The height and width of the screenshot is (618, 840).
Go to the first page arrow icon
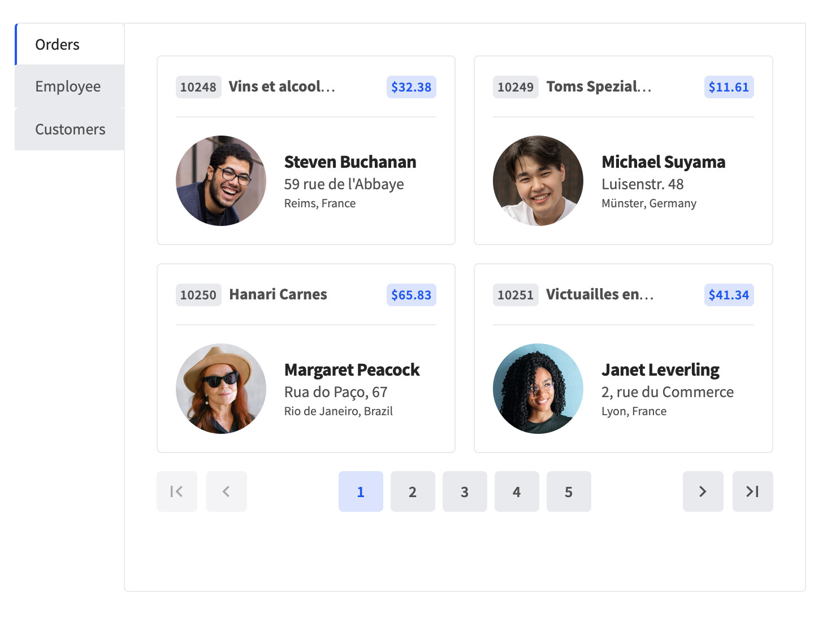(176, 491)
